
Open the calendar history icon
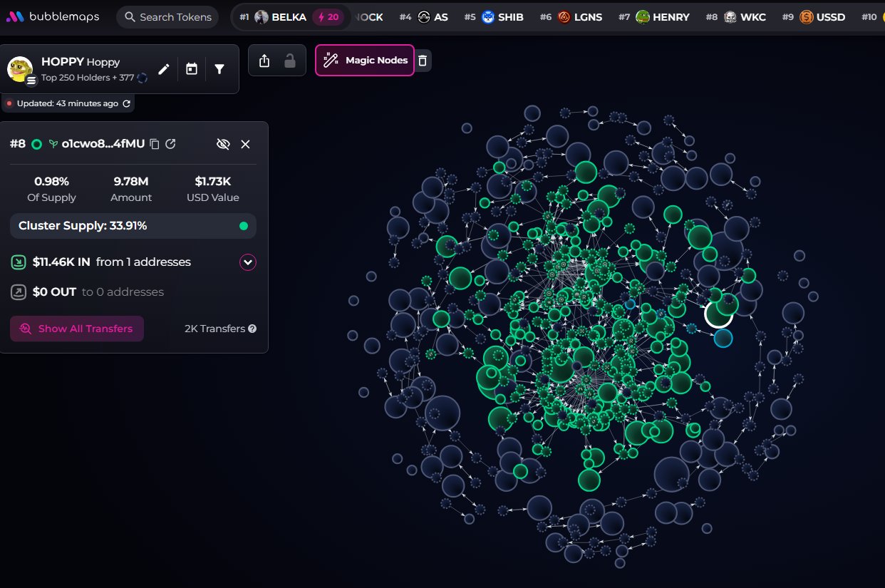pos(192,69)
